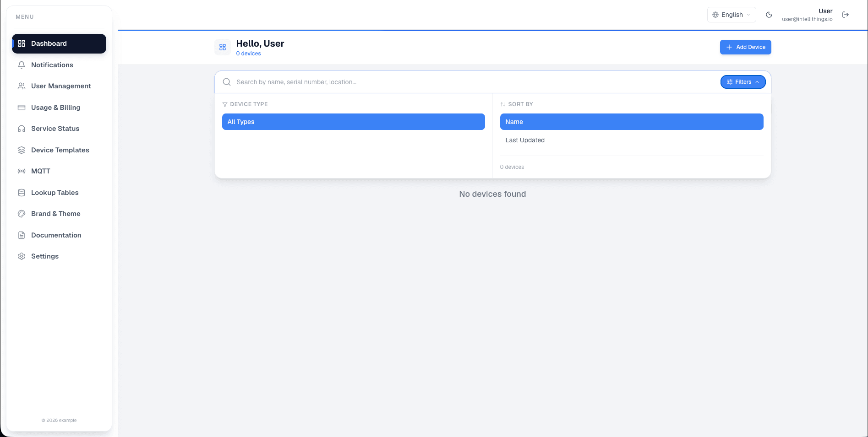Sort devices by Name
Viewport: 868px width, 437px height.
point(632,122)
